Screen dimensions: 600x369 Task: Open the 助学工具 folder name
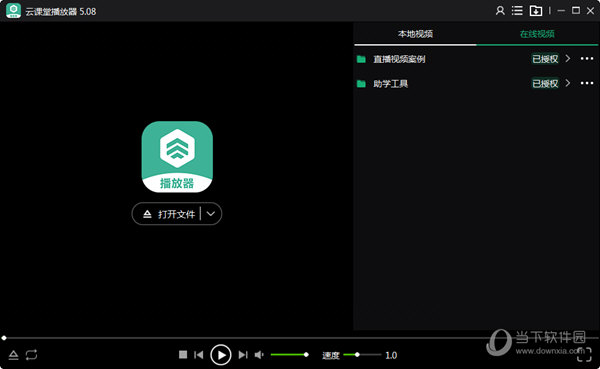[390, 83]
